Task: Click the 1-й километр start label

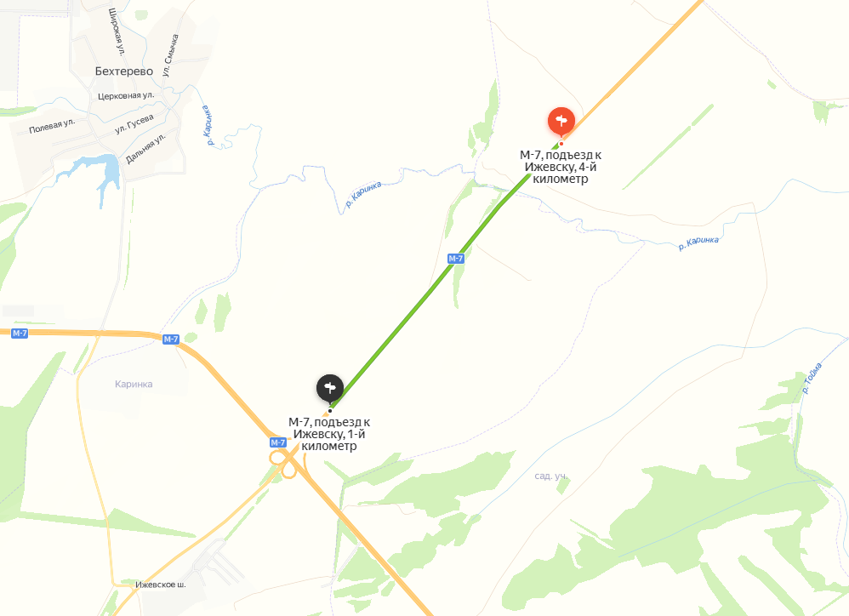Action: pos(329,434)
